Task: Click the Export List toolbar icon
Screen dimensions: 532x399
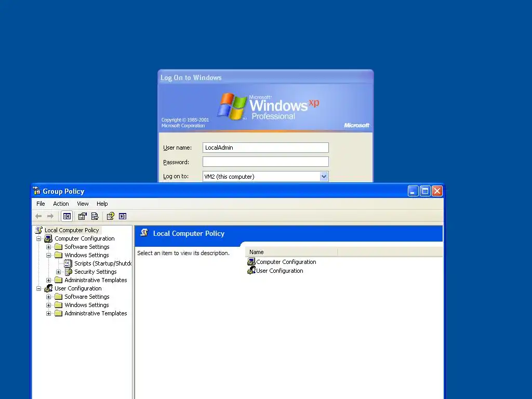Action: (95, 216)
